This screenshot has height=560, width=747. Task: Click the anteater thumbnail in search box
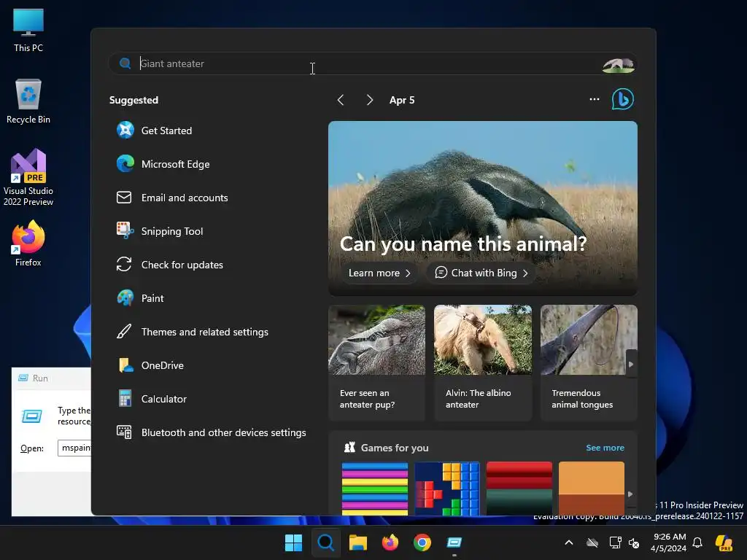point(618,64)
